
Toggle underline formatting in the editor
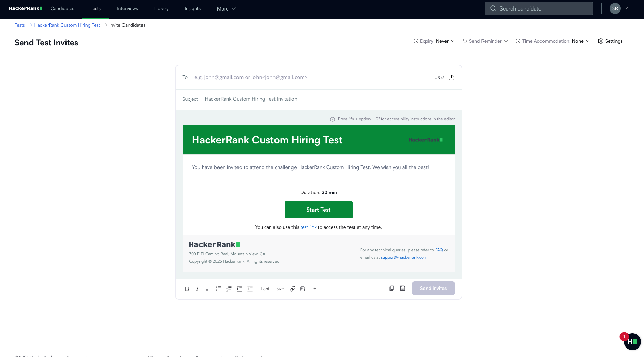click(207, 289)
